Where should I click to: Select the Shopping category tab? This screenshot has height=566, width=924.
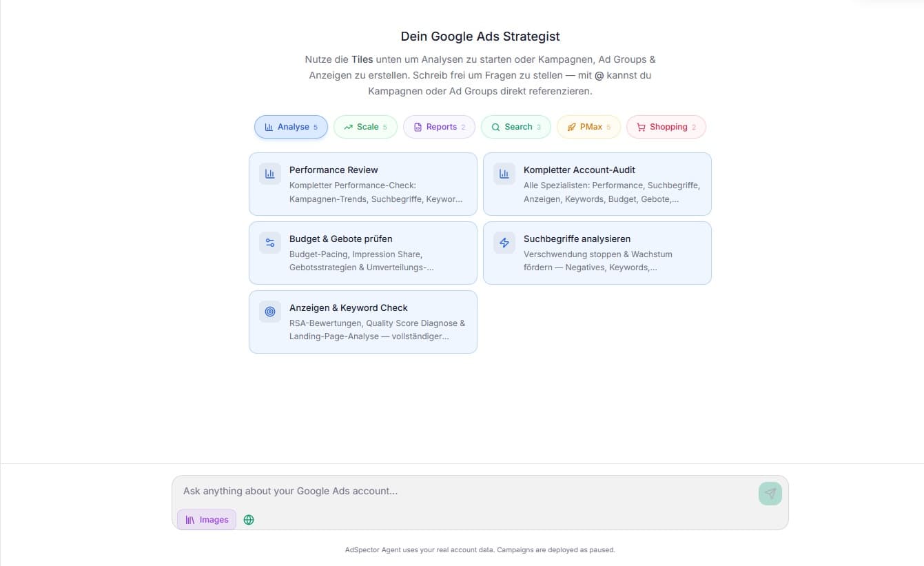tap(666, 127)
